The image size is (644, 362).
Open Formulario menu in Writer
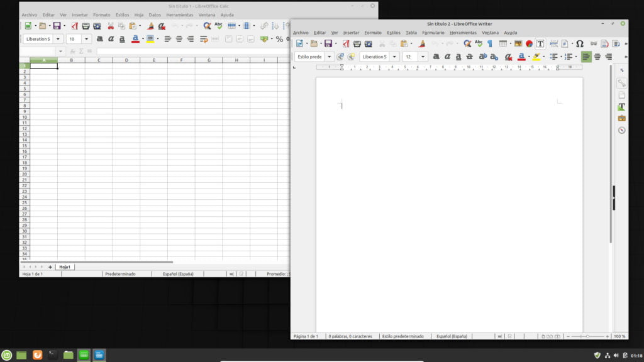coord(433,33)
